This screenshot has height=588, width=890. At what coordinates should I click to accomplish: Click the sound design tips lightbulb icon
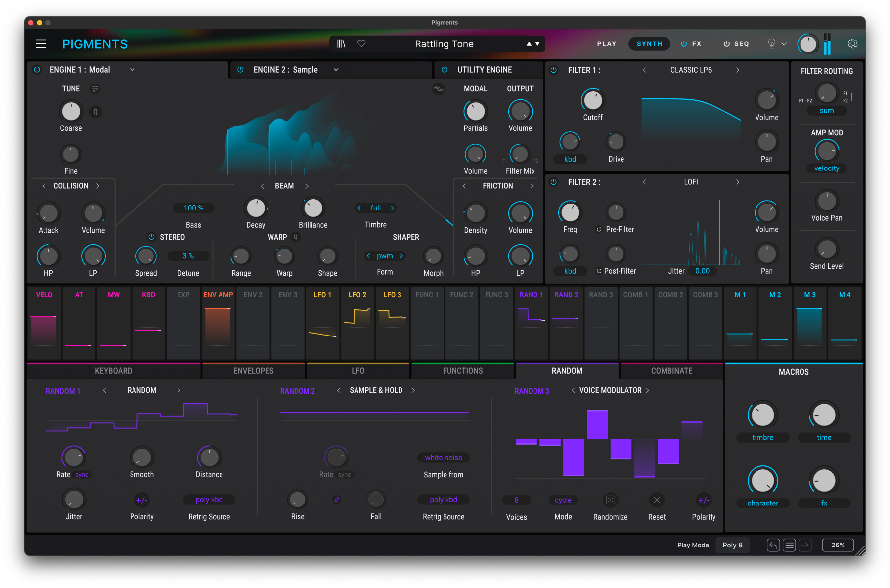click(x=771, y=44)
